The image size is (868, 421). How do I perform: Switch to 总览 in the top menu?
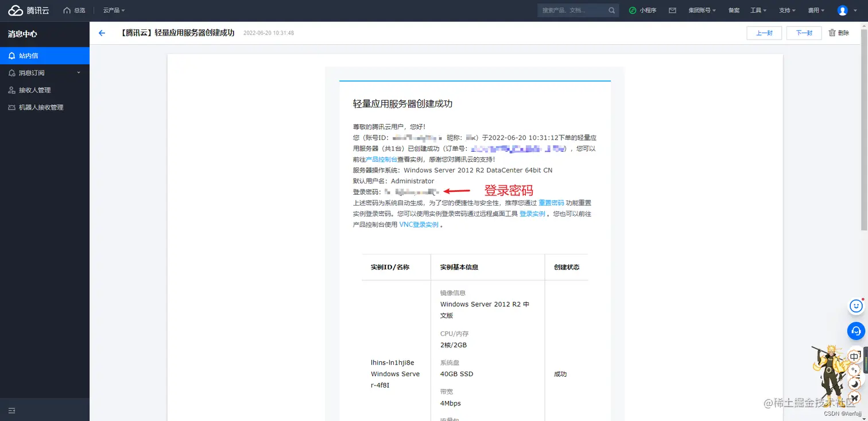click(77, 10)
